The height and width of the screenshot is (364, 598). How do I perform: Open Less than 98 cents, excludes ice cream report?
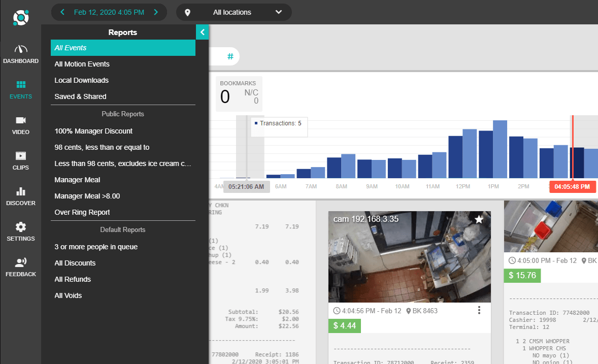(x=123, y=163)
